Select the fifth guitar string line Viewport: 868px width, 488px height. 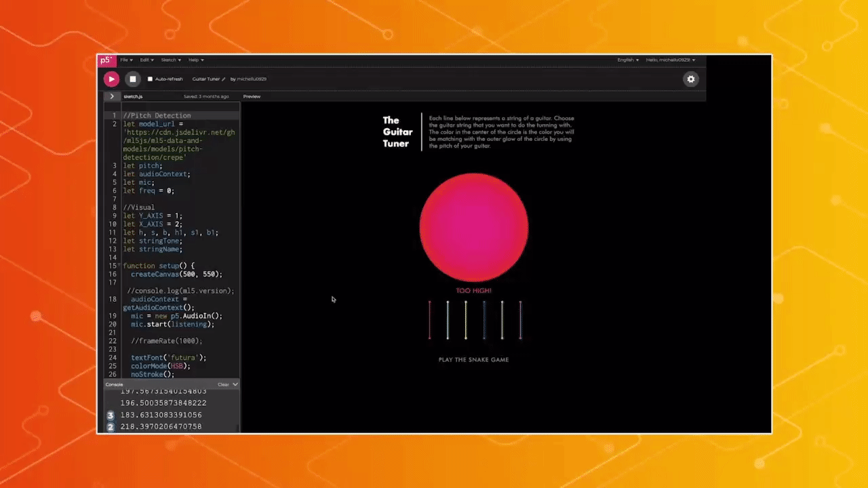click(x=502, y=320)
